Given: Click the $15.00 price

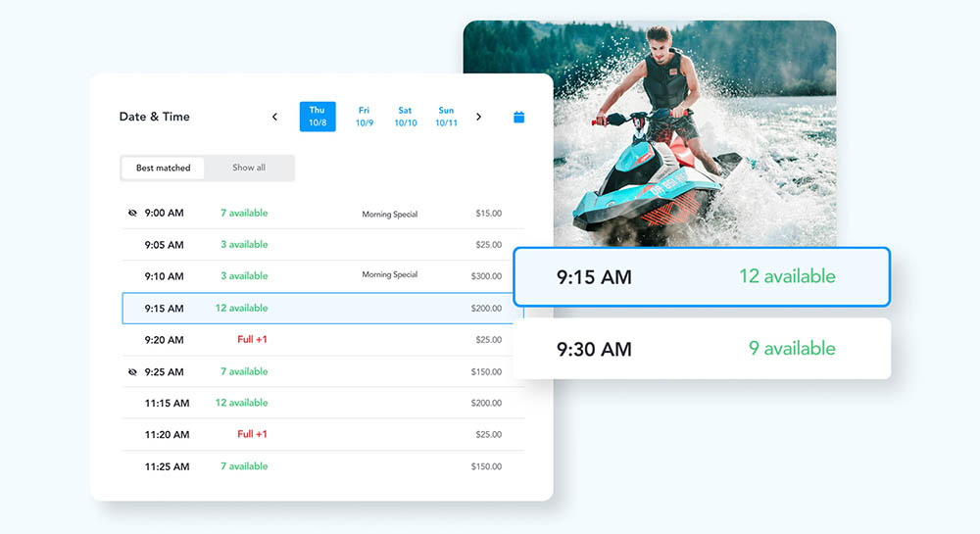Looking at the screenshot, I should coord(489,214).
